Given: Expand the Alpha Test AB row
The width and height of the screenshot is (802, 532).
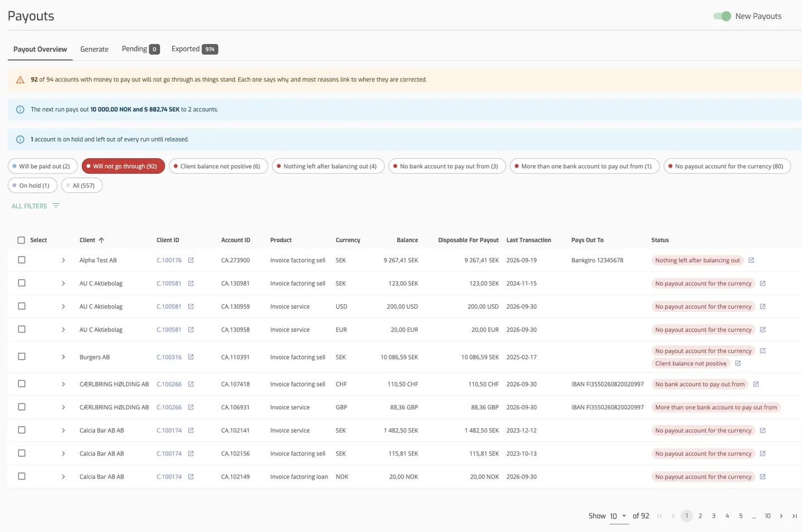Looking at the screenshot, I should pos(63,260).
